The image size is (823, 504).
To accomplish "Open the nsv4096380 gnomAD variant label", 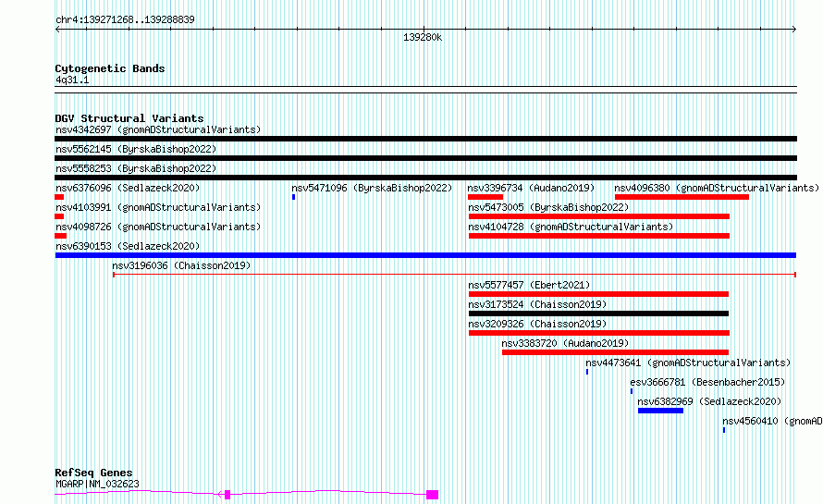I will click(717, 188).
